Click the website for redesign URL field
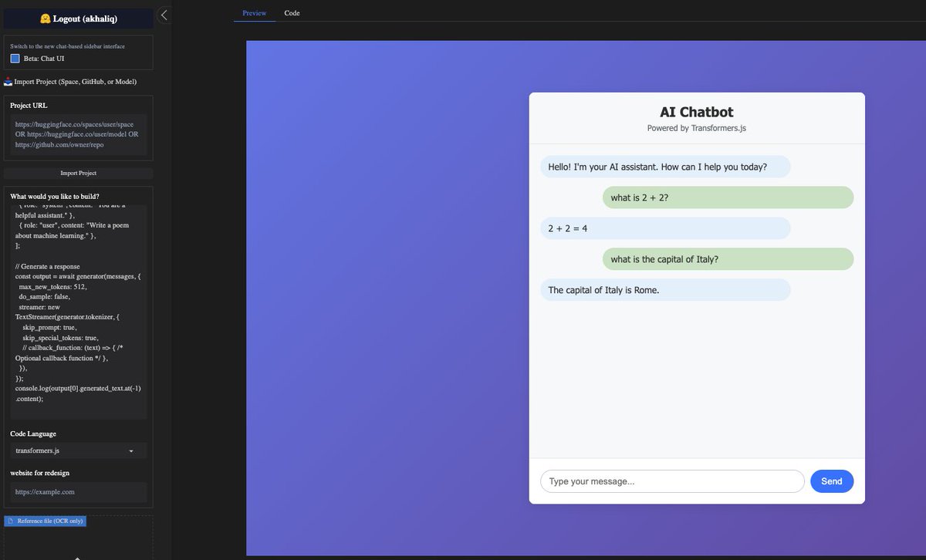926x560 pixels. click(78, 491)
